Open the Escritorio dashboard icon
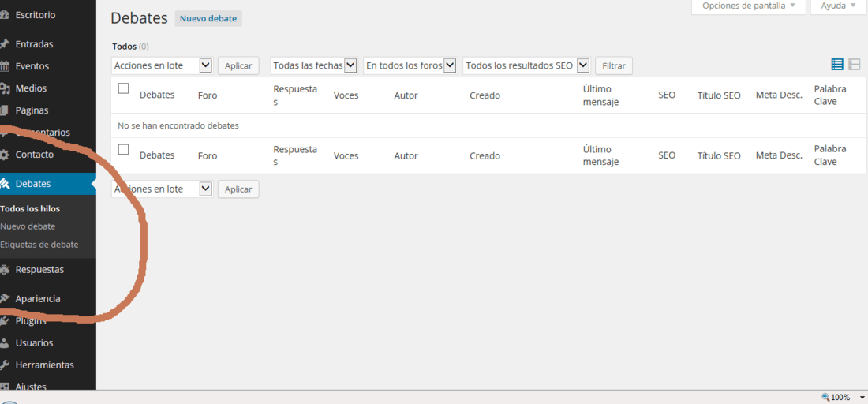 [x=5, y=15]
